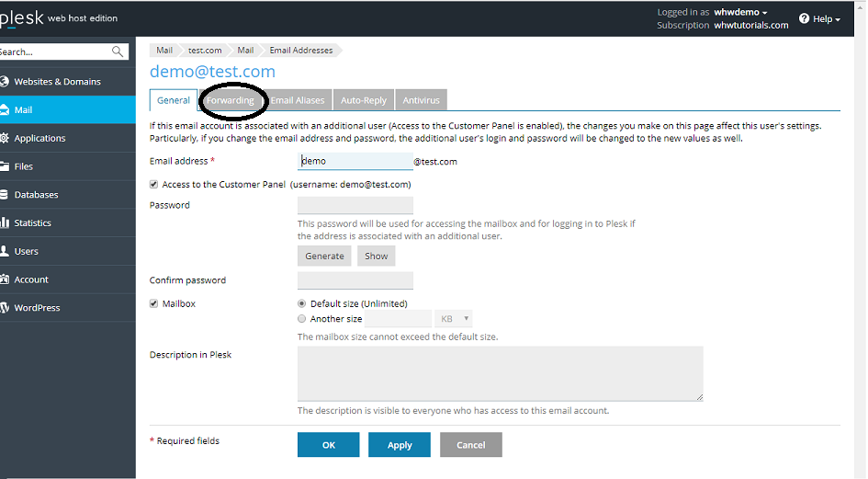868x479 pixels.
Task: Click the Mail envelope icon in sidebar
Action: 5,110
